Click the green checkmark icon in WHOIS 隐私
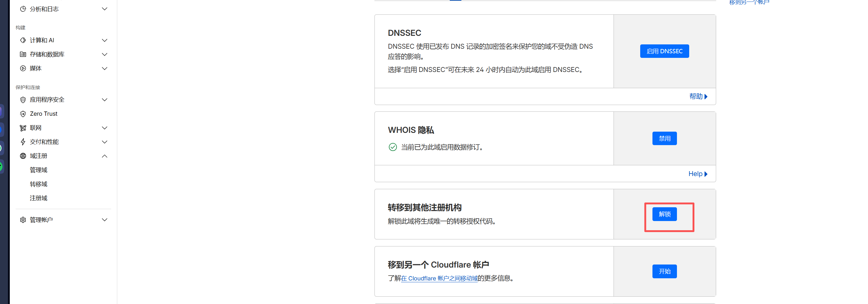The width and height of the screenshot is (868, 304). [393, 147]
